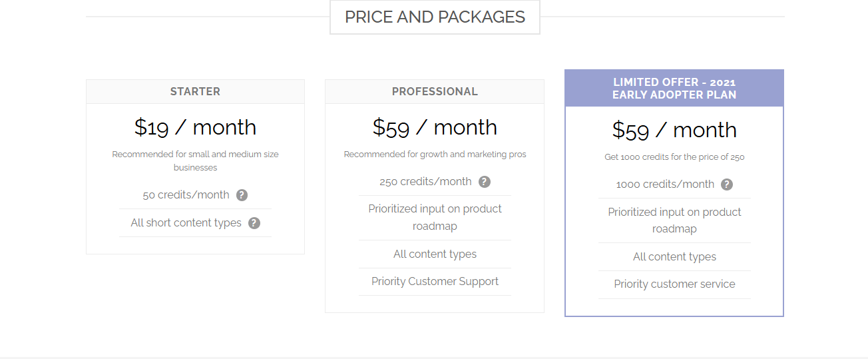868x359 pixels.
Task: Click the Professional $59 / month price
Action: (x=435, y=127)
